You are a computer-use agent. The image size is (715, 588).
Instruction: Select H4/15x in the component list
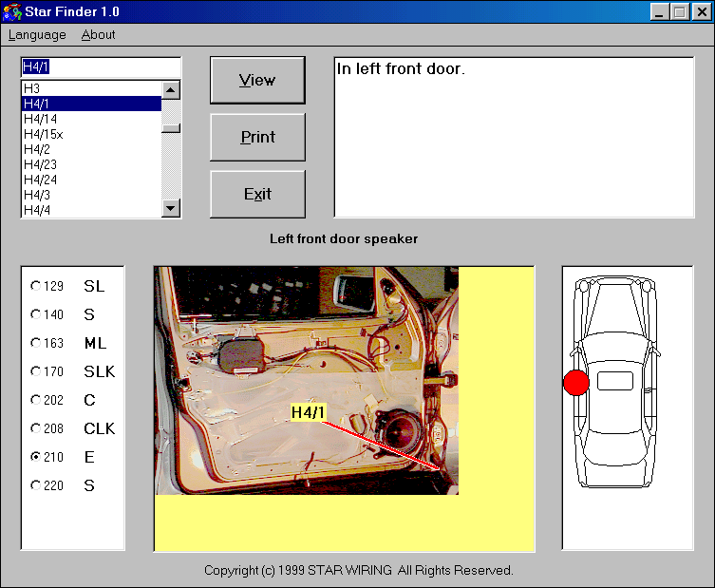(x=91, y=134)
